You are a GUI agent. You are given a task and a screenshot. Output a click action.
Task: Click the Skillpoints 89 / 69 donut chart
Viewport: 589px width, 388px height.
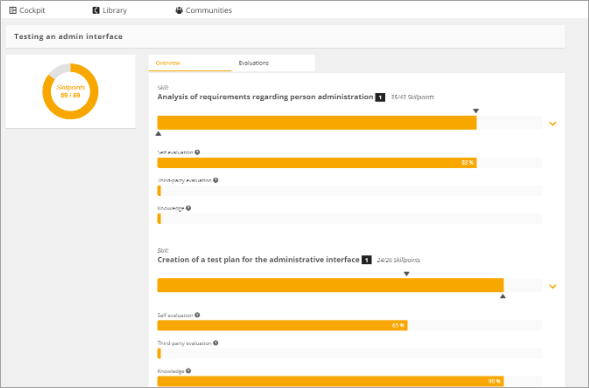[x=70, y=91]
